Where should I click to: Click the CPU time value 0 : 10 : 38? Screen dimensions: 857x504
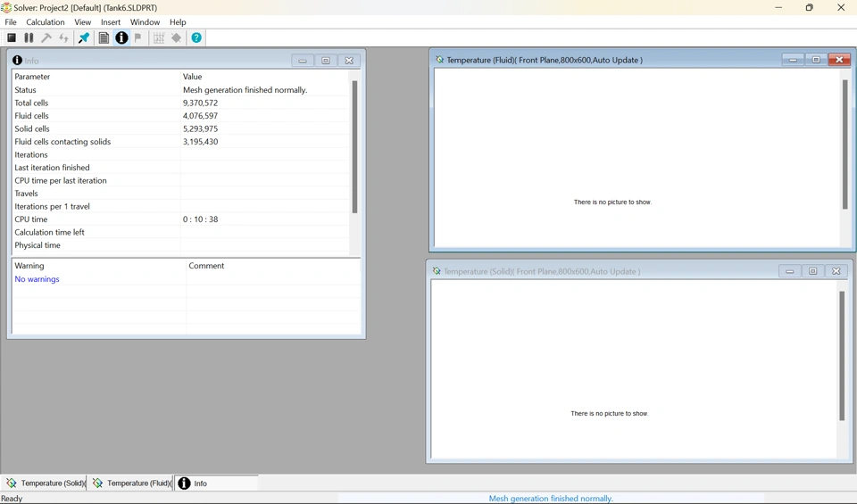[200, 219]
